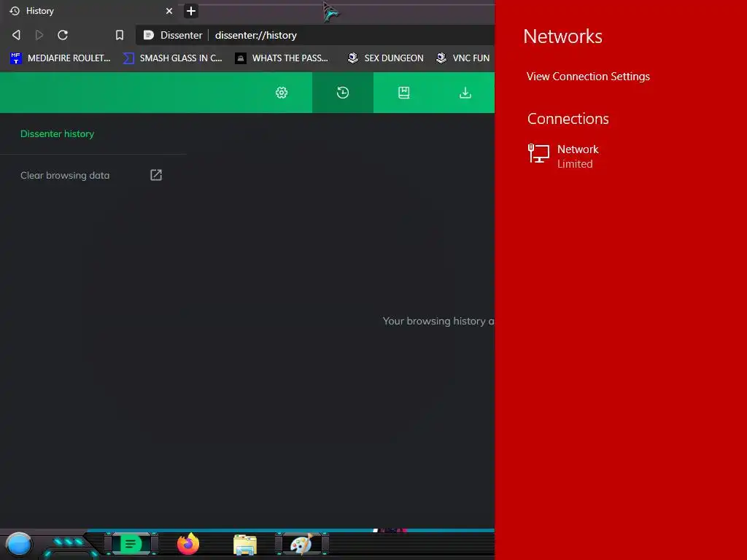Go back with the browser back arrow

pyautogui.click(x=16, y=35)
